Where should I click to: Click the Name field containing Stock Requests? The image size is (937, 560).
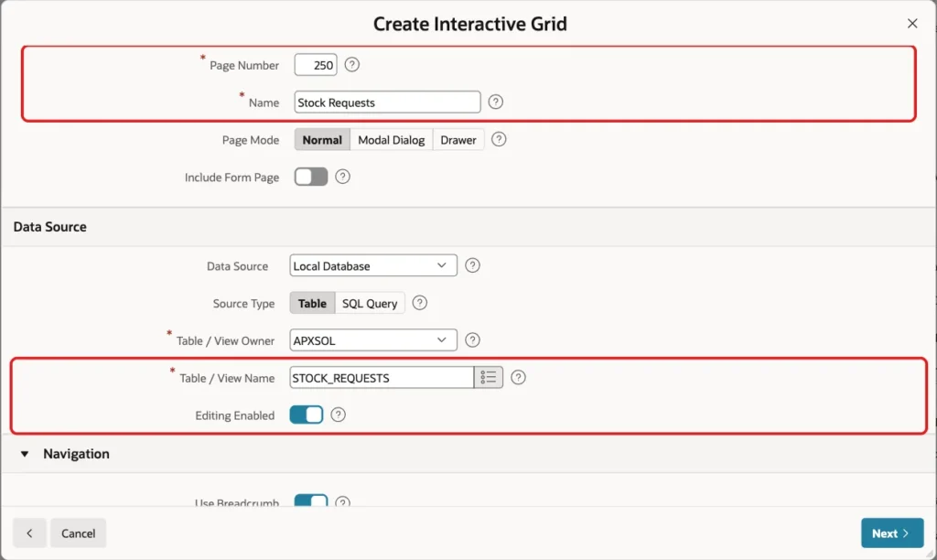pyautogui.click(x=387, y=102)
